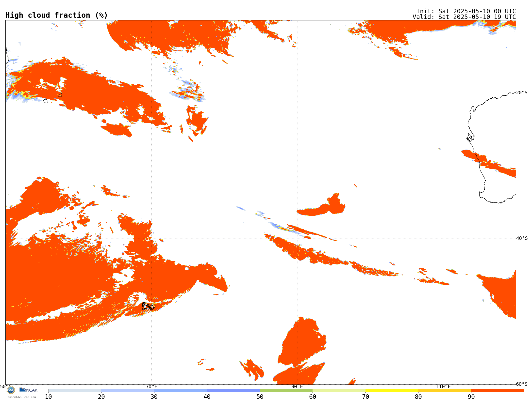Viewport: 532px width, 400px height.
Task: Click the small island outline on the 20°S line
Action: coord(60,95)
